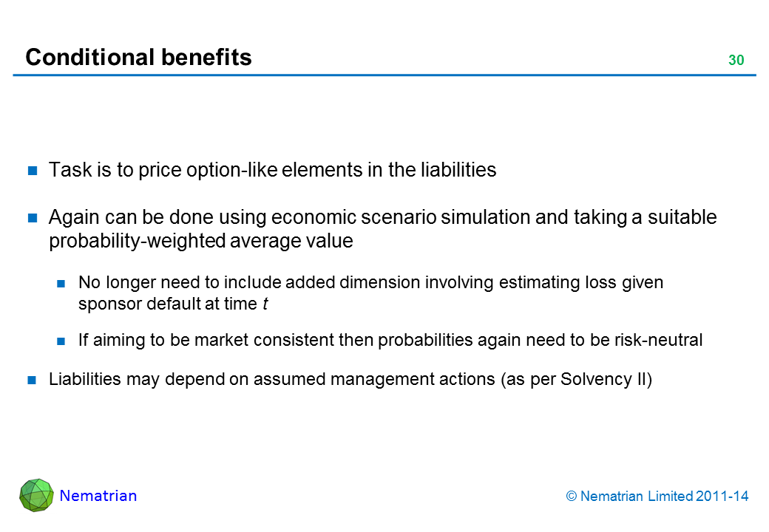Screen dimensions: 769x532
Task: Click the bullet marker beside "Again can be done"
Action: click(33, 219)
